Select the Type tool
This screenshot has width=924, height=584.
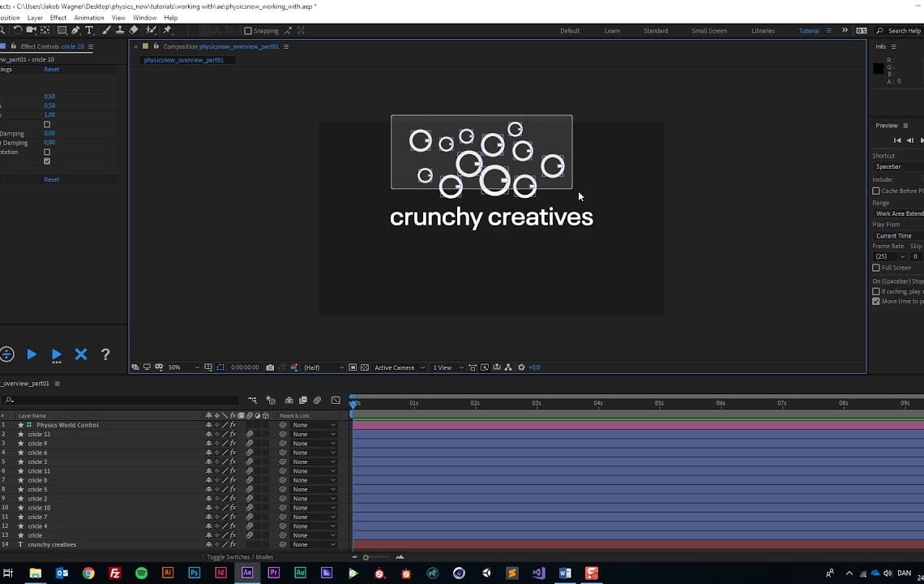point(89,30)
